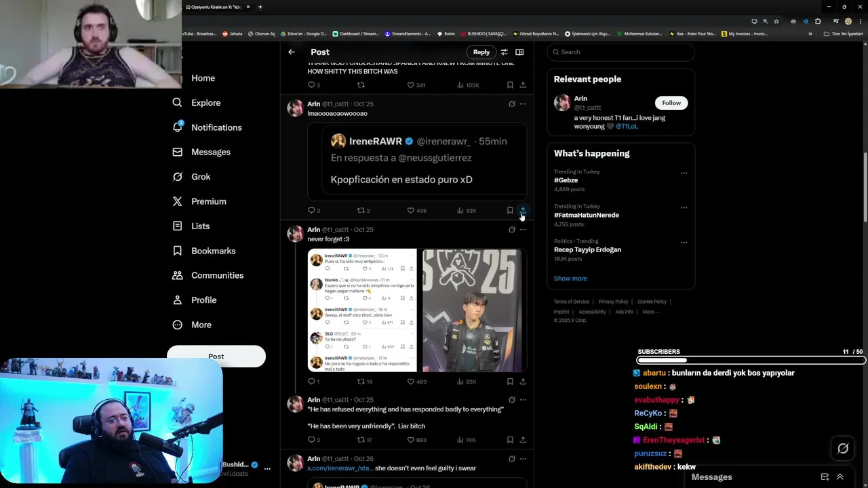Image resolution: width=868 pixels, height=488 pixels.
Task: Open options for #Gebze trend
Action: tap(684, 173)
